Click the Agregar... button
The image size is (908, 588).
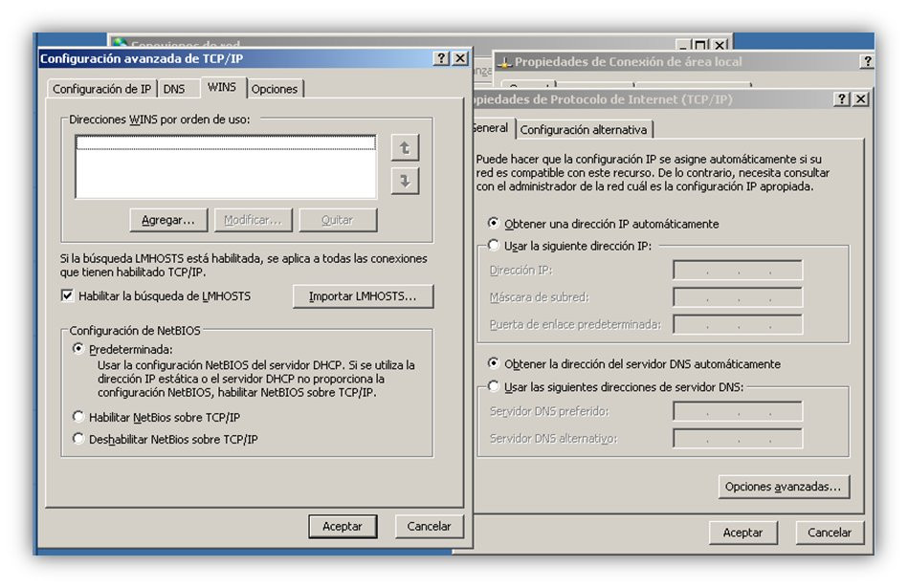[168, 220]
